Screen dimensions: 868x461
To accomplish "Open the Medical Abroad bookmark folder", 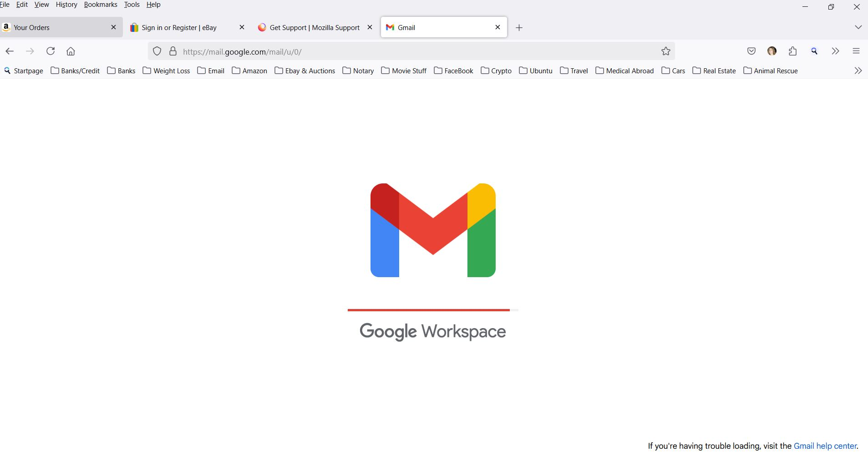I will (624, 71).
